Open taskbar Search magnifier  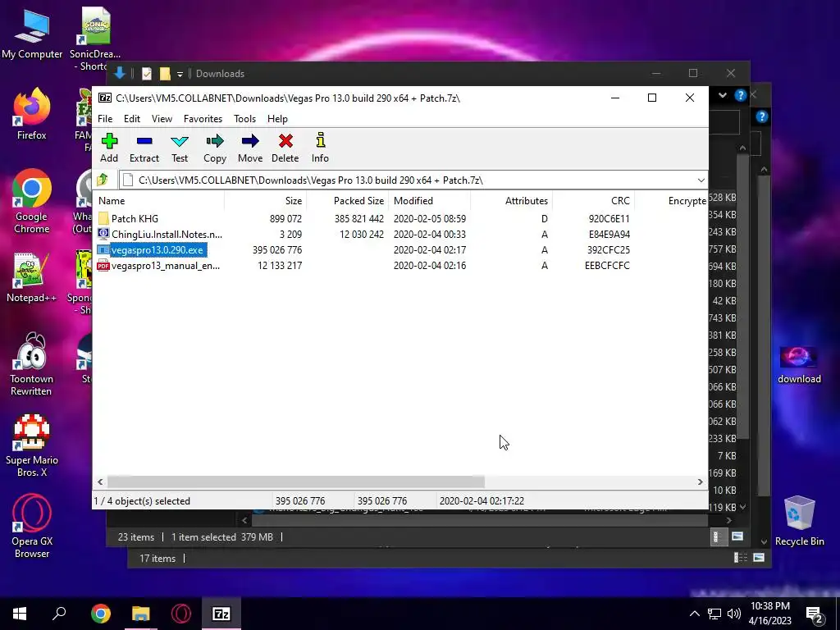[x=59, y=614]
